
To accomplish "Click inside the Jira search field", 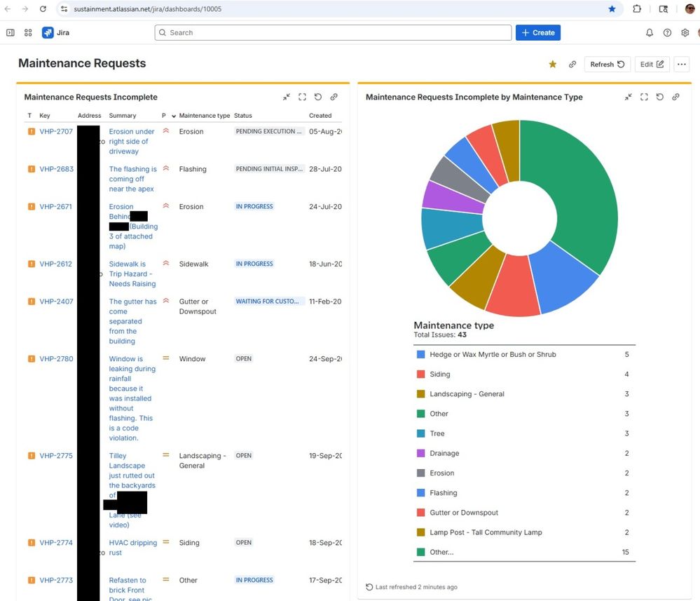I will coord(332,32).
